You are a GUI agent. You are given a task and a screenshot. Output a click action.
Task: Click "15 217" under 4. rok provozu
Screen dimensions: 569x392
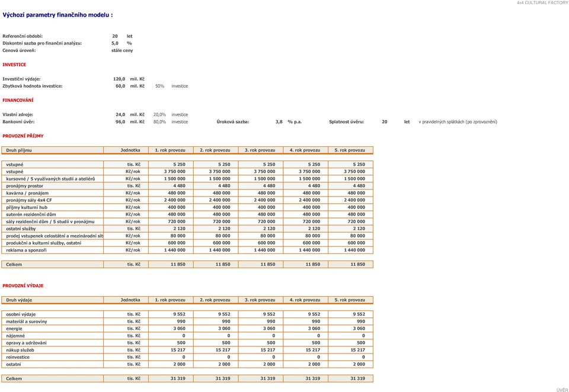click(313, 350)
